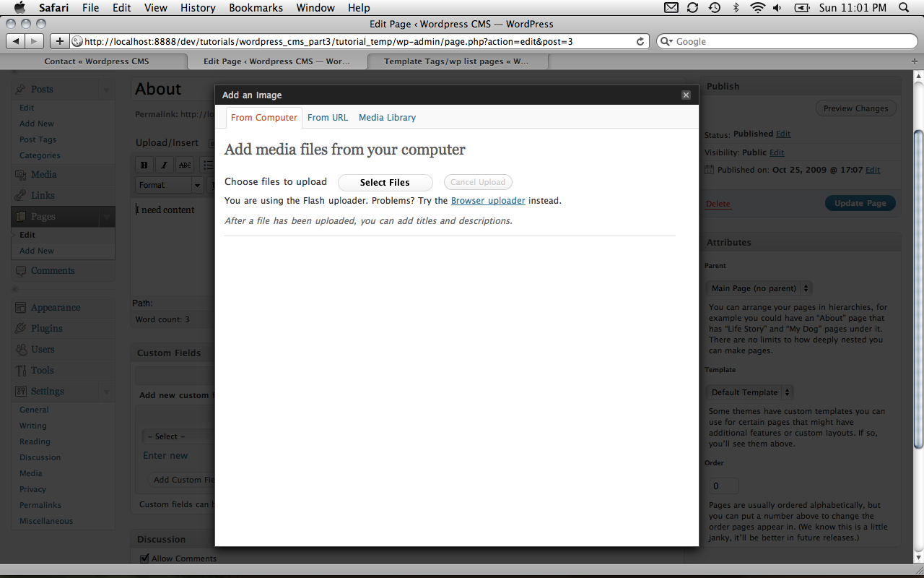Open the History menu
Viewport: 924px width, 578px height.
click(x=198, y=8)
